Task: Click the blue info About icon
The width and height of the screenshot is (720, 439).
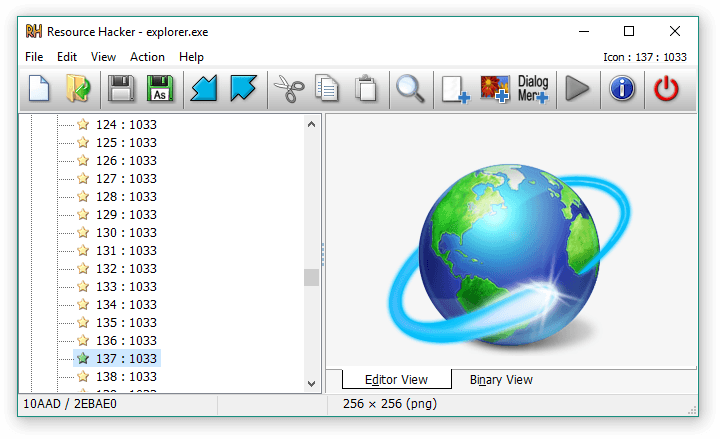Action: [622, 89]
